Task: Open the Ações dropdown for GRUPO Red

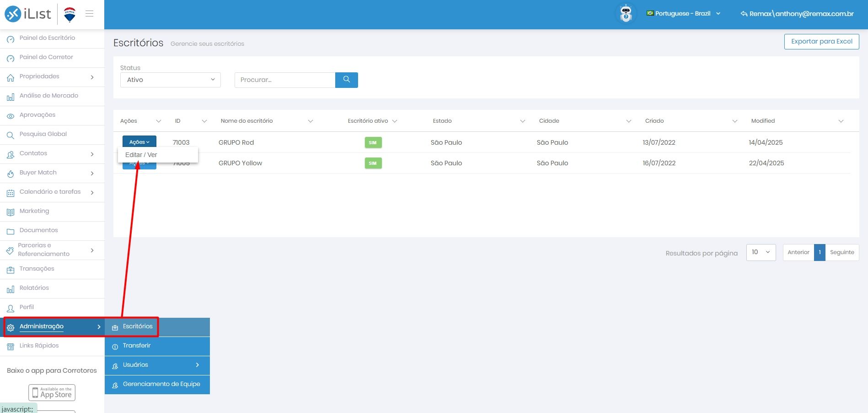Action: [x=139, y=142]
